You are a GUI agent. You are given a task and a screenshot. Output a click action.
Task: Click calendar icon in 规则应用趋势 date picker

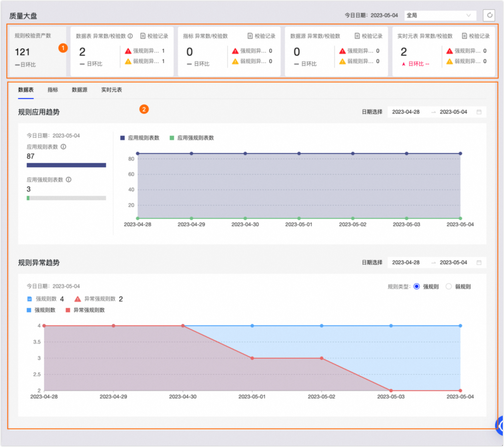coord(479,112)
